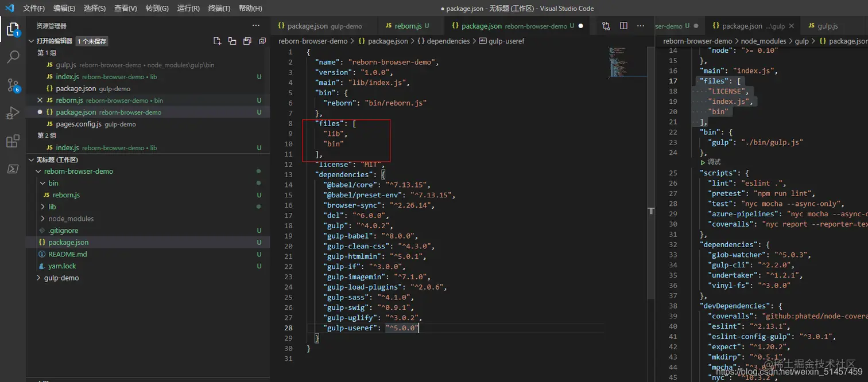Open reborn.js under the bin folder
868x382 pixels.
(x=148, y=195)
